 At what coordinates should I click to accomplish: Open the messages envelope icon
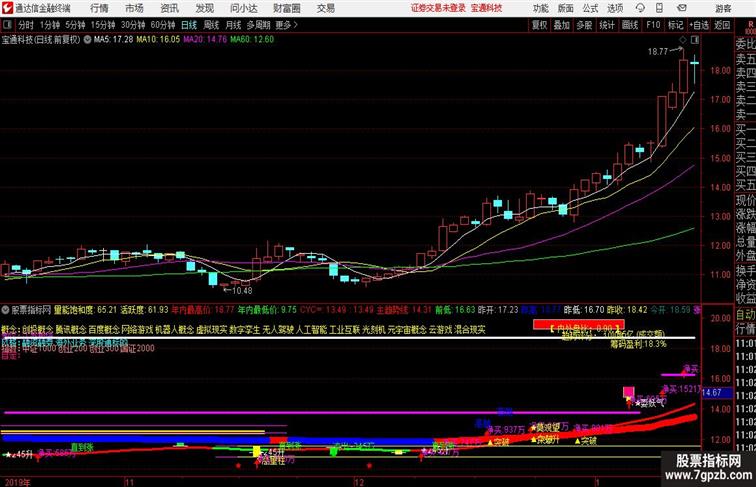coord(682,8)
